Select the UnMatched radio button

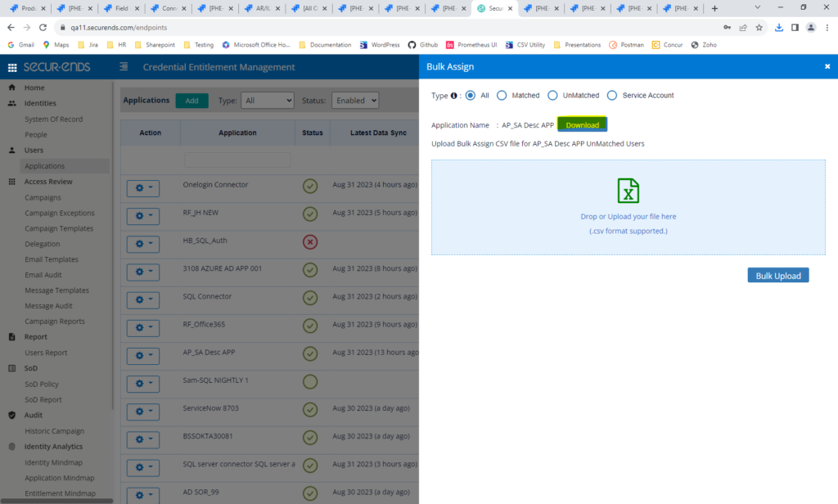pos(552,95)
